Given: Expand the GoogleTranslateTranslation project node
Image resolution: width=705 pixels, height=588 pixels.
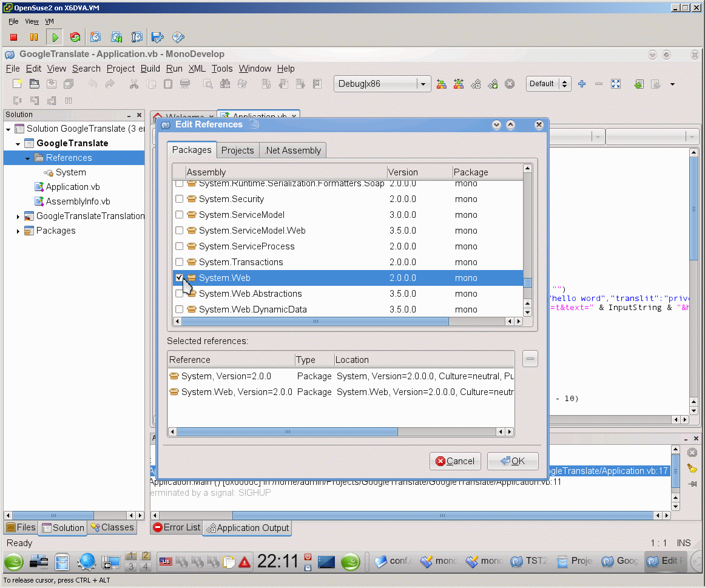Looking at the screenshot, I should pos(18,217).
